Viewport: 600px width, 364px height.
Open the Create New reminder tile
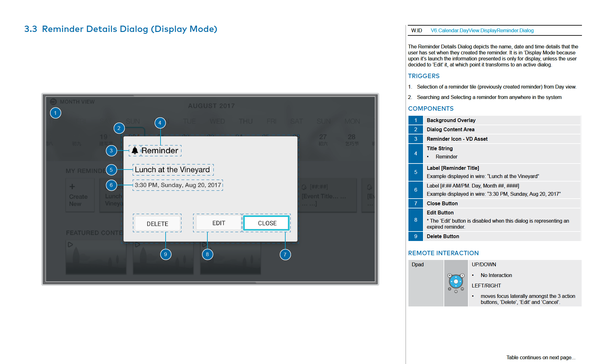click(x=80, y=195)
